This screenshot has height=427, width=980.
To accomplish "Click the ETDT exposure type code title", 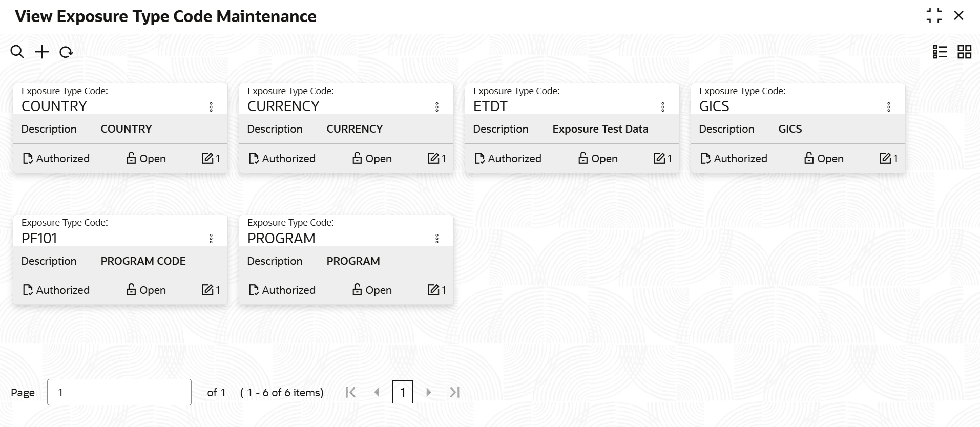I will coord(490,106).
